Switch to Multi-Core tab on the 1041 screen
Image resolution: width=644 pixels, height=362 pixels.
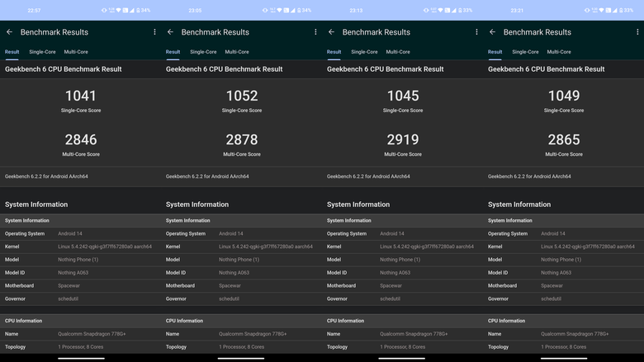76,52
